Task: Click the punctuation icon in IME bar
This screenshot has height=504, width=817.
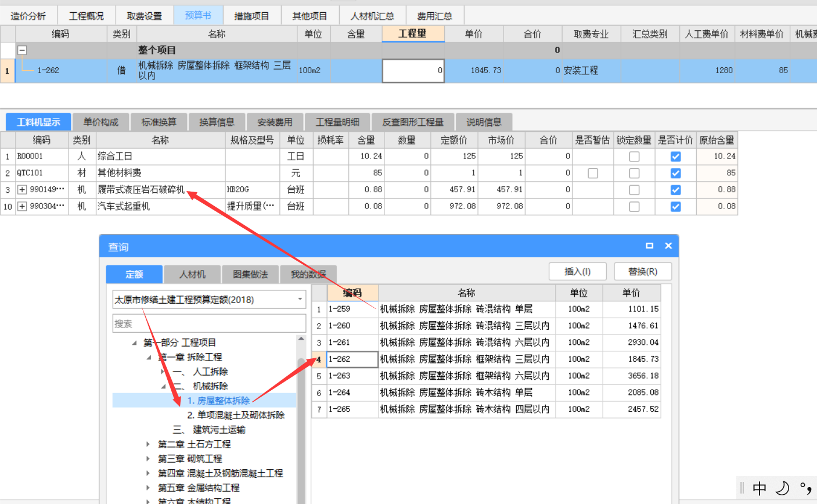Action: (x=806, y=488)
